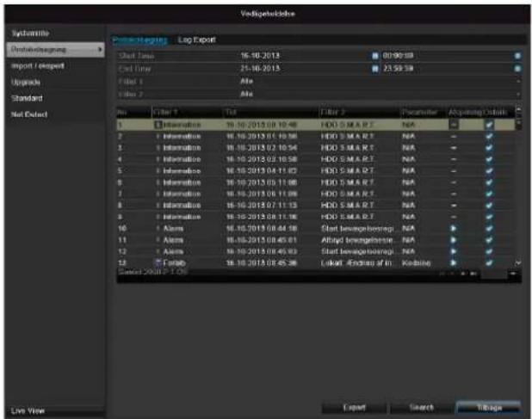Select row 11 Afbryd bevægelses... text

tap(357, 240)
